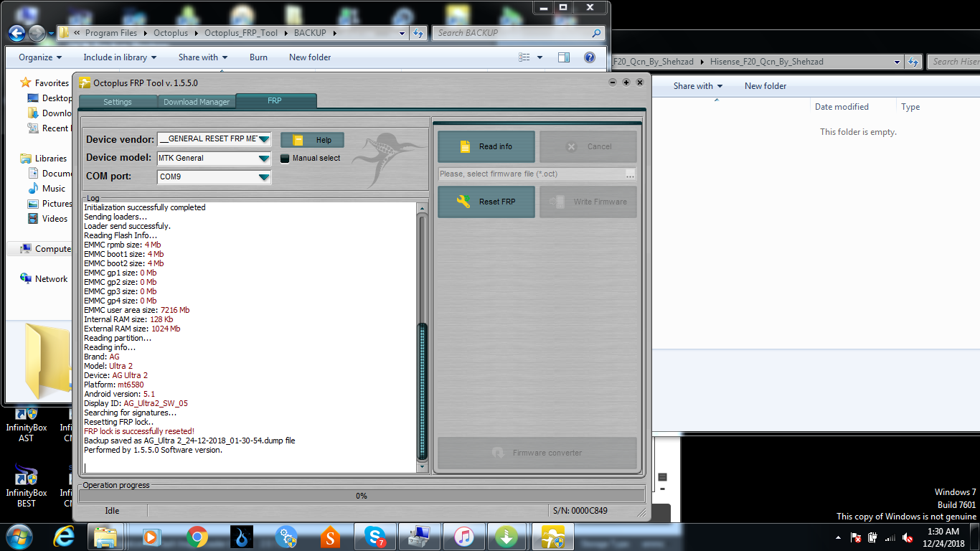Screen dimensions: 980x551
Task: Click 'FRP lock is successfully reseted!' log line
Action: coord(139,431)
